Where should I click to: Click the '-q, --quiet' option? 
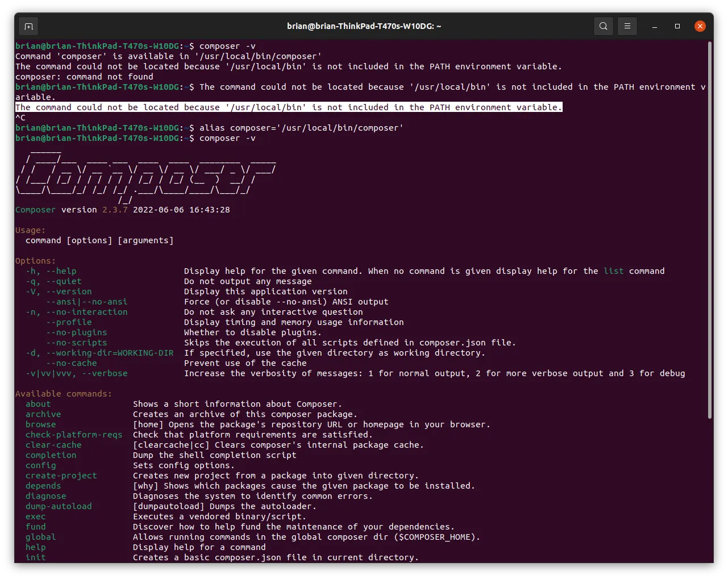[x=53, y=281]
